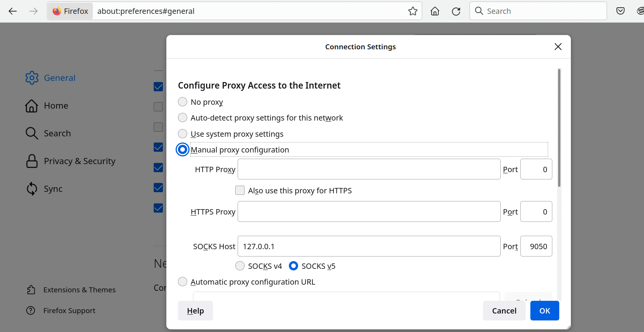The height and width of the screenshot is (332, 644).
Task: Open the Pocket save icon
Action: click(620, 11)
